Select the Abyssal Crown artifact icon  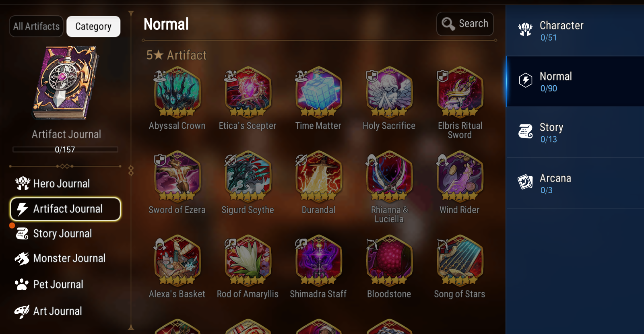[177, 92]
